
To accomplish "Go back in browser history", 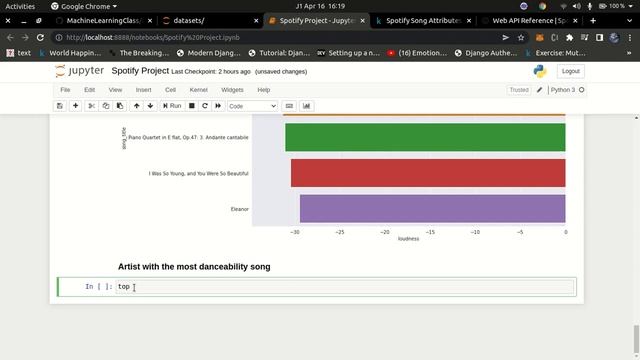I will coord(10,38).
